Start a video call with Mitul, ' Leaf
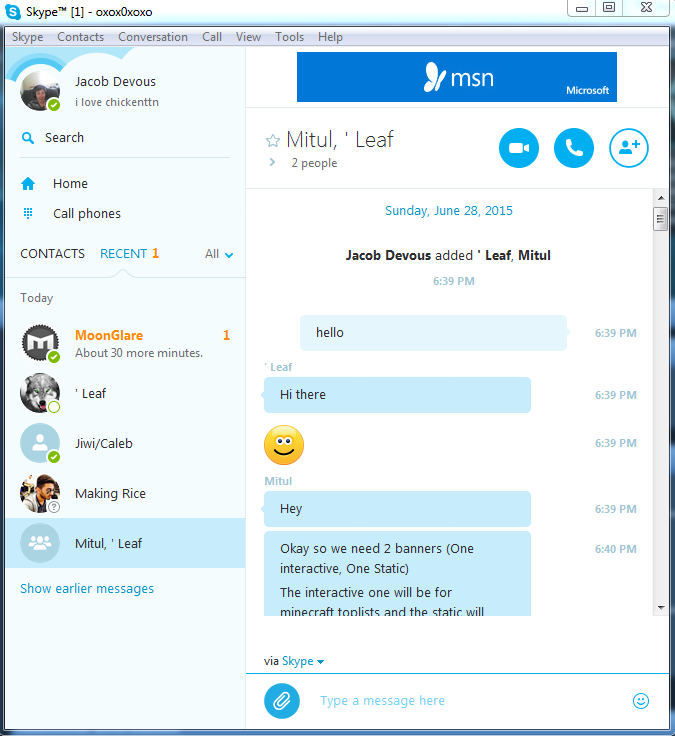Screen dimensions: 675x736 (x=518, y=148)
